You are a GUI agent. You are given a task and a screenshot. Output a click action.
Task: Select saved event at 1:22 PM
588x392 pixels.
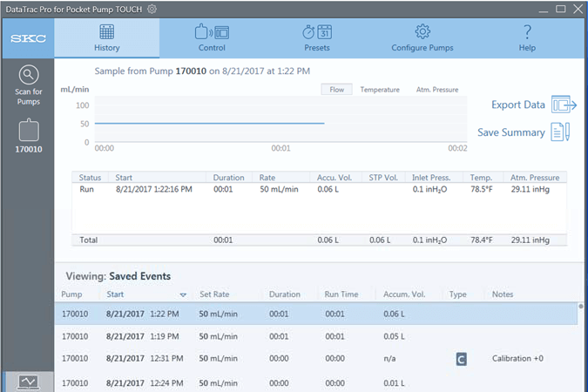point(316,314)
